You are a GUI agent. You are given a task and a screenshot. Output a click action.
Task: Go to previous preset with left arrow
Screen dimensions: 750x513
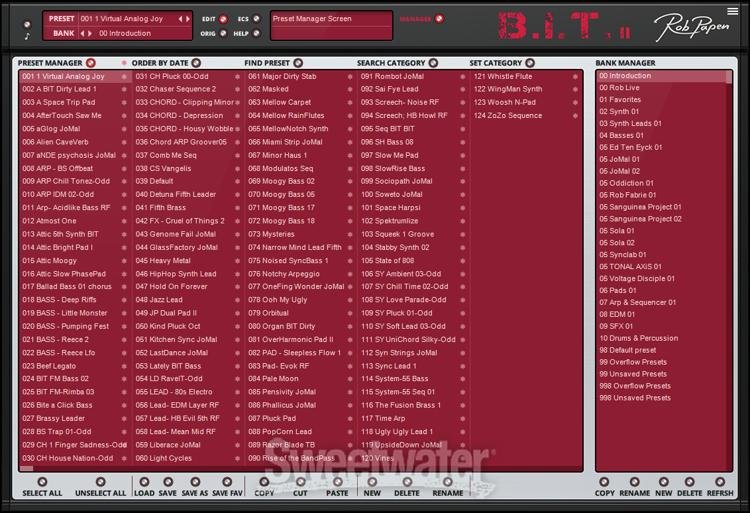[180, 19]
